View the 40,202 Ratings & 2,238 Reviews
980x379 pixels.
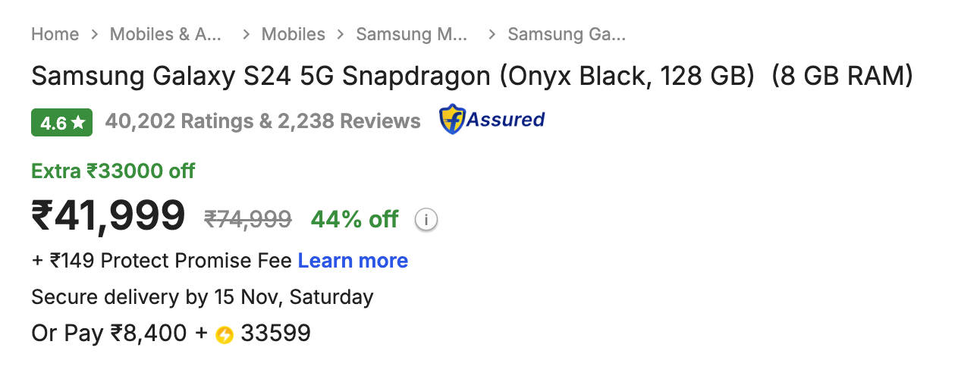pos(262,121)
